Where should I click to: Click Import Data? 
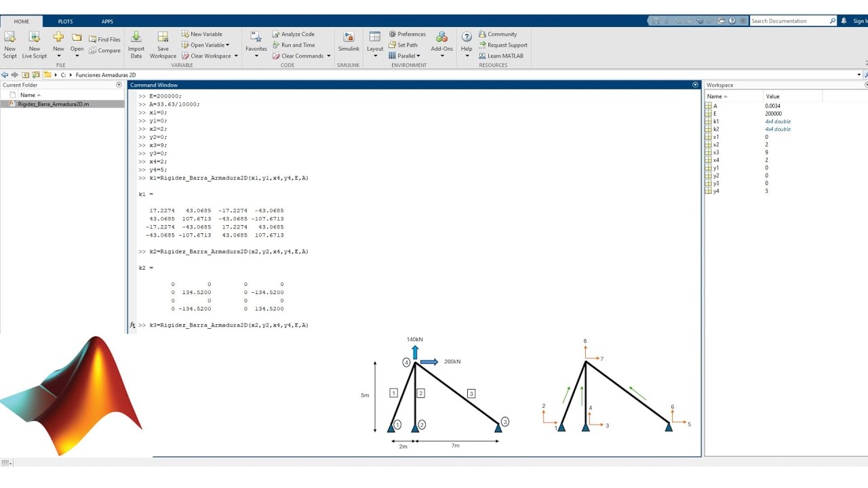136,45
